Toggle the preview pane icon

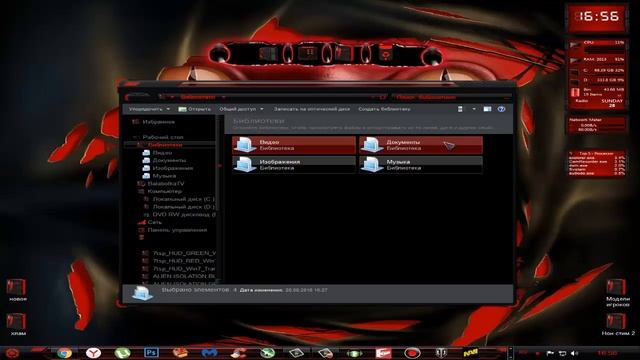[x=487, y=109]
